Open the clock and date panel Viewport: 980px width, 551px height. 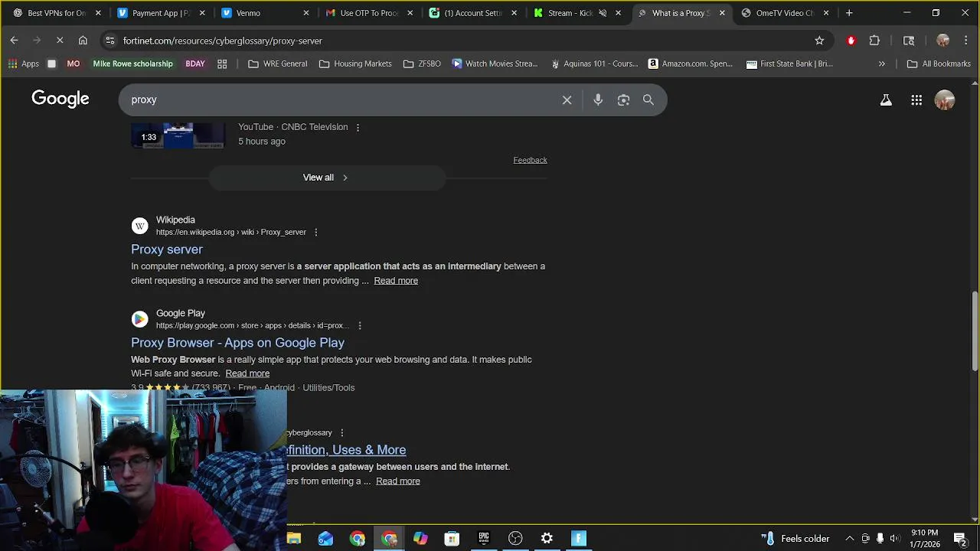(925, 539)
